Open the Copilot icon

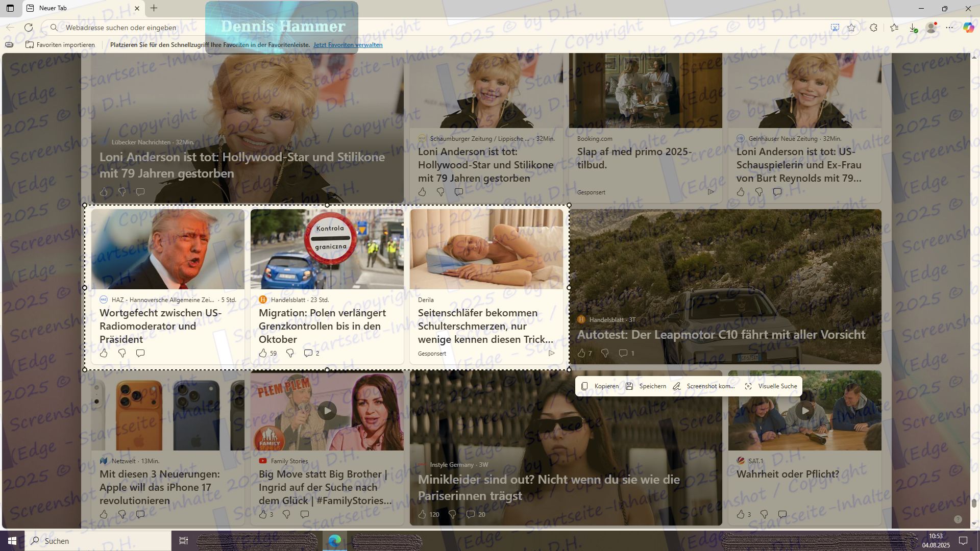pos(968,28)
